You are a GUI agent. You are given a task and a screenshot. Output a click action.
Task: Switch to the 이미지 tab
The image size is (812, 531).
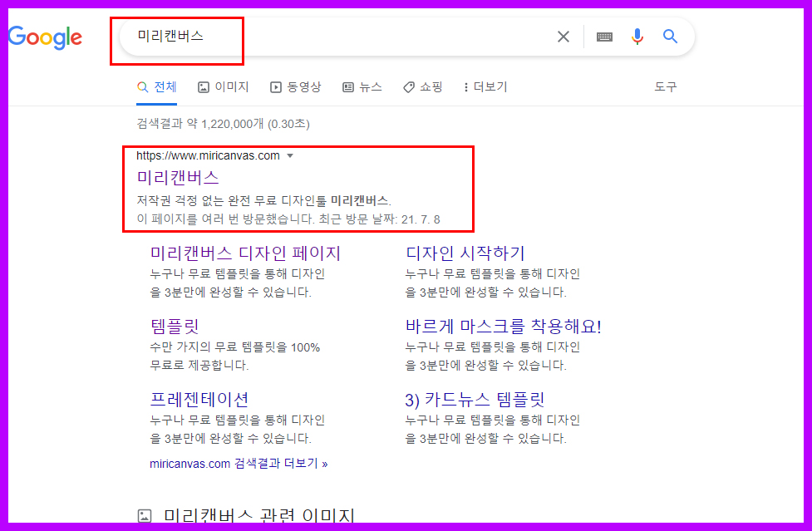[x=224, y=87]
